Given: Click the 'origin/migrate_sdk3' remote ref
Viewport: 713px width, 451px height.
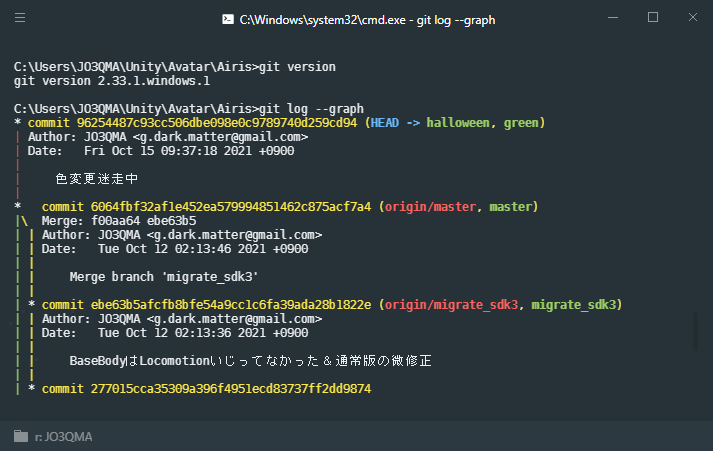Looking at the screenshot, I should [x=451, y=305].
